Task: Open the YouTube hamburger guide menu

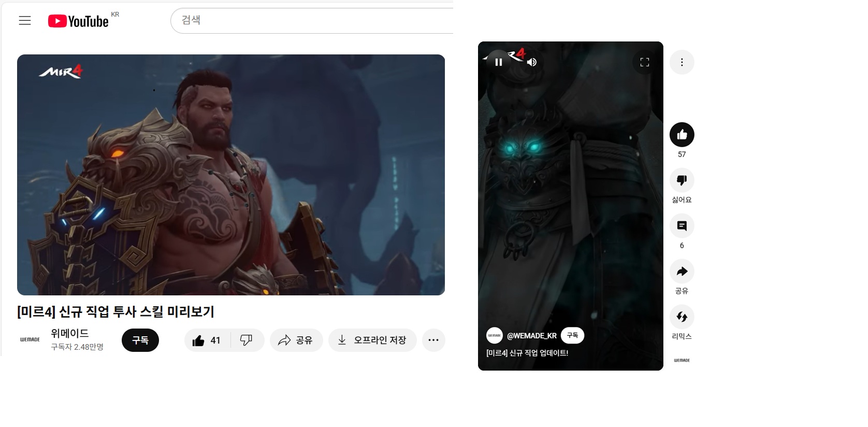Action: click(25, 21)
